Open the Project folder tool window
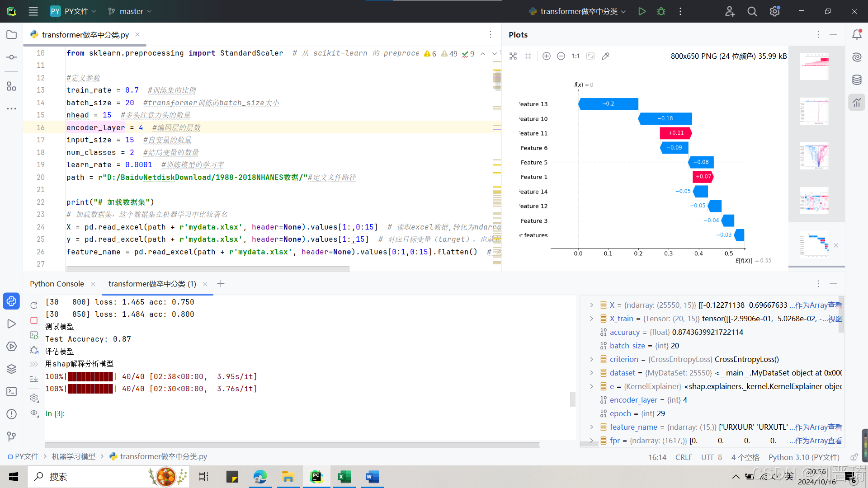 pos(12,35)
